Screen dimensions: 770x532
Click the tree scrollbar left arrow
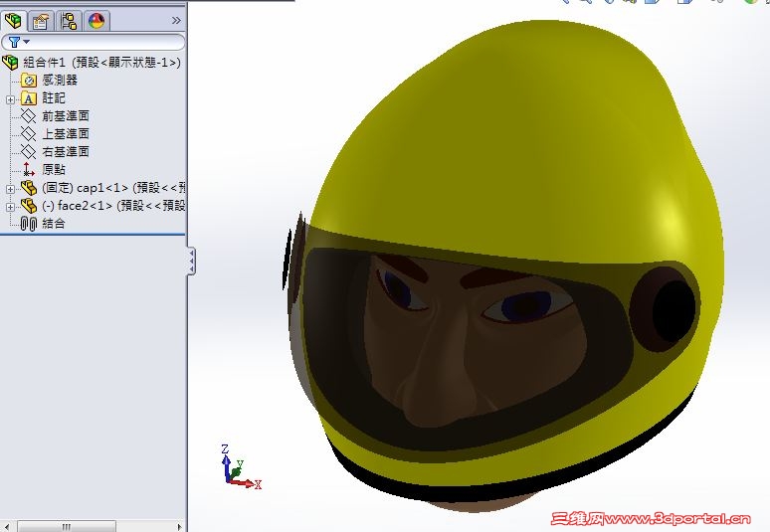coord(7,527)
